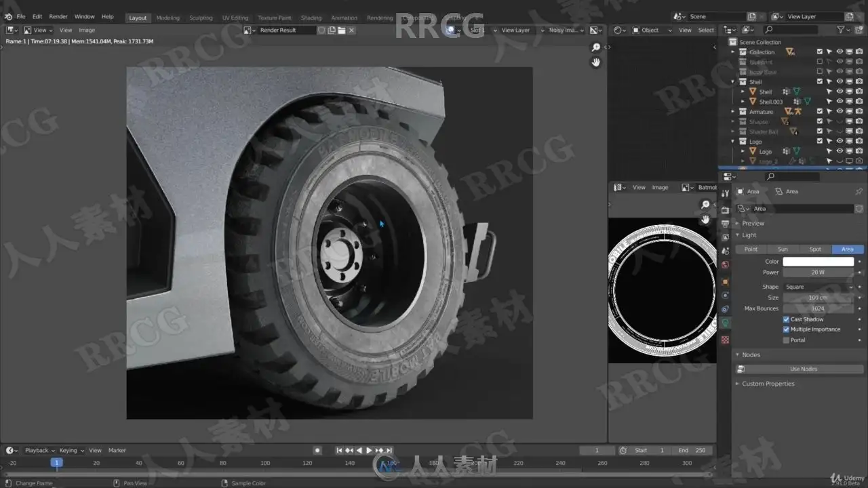This screenshot has height=488, width=868.
Task: Toggle the Cast Shadow checkbox
Action: click(x=787, y=319)
